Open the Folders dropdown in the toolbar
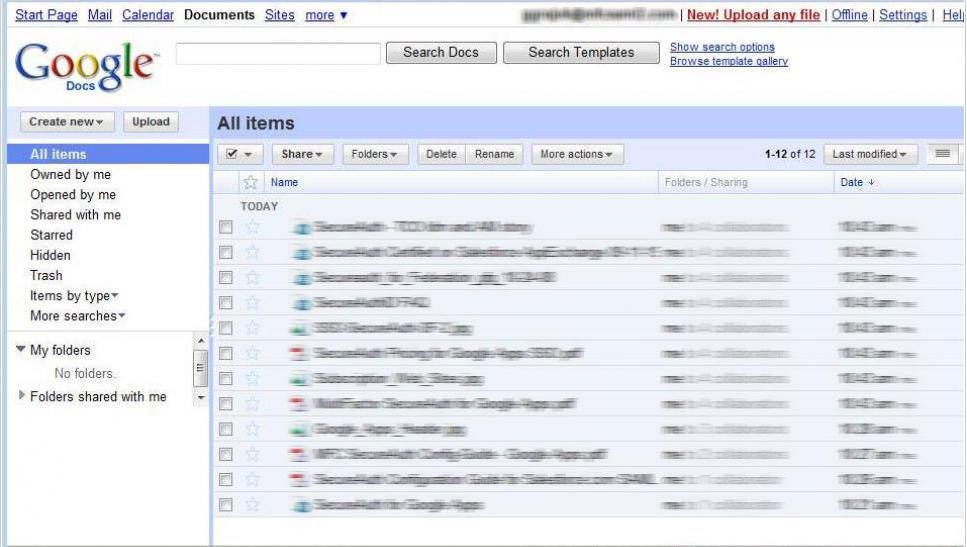The image size is (967, 547). 375,154
